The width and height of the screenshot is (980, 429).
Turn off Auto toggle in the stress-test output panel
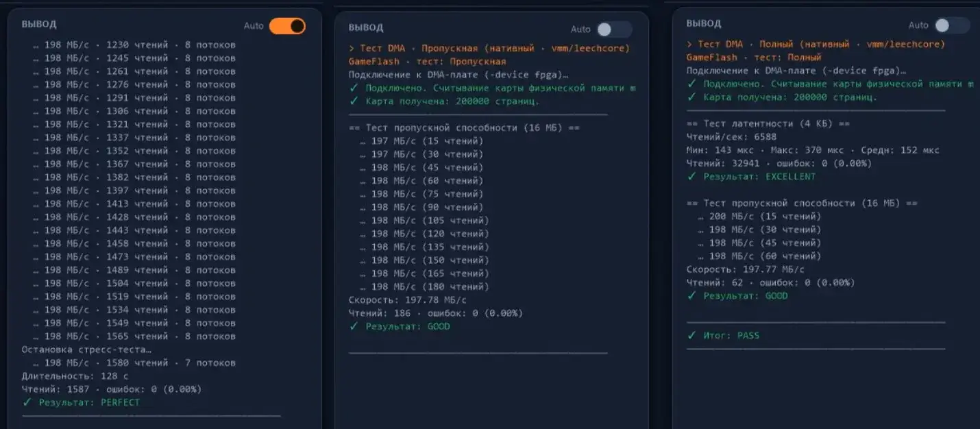(287, 26)
